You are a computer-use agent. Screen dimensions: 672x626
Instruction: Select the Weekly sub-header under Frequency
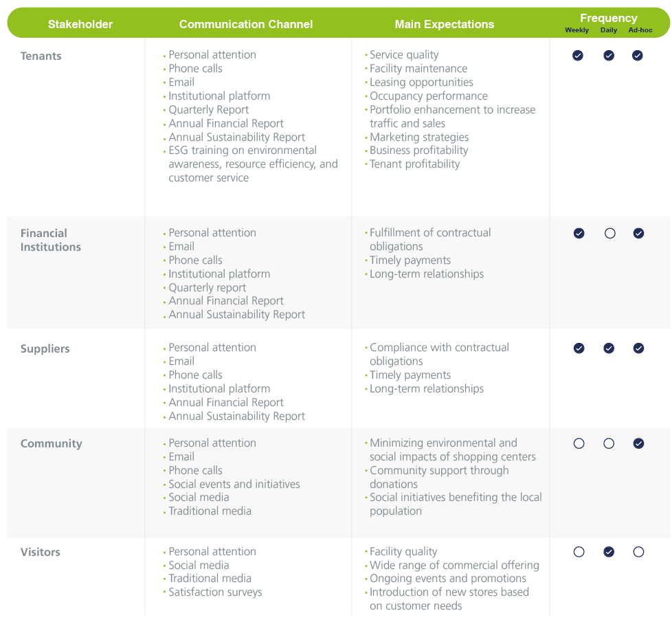coord(576,30)
